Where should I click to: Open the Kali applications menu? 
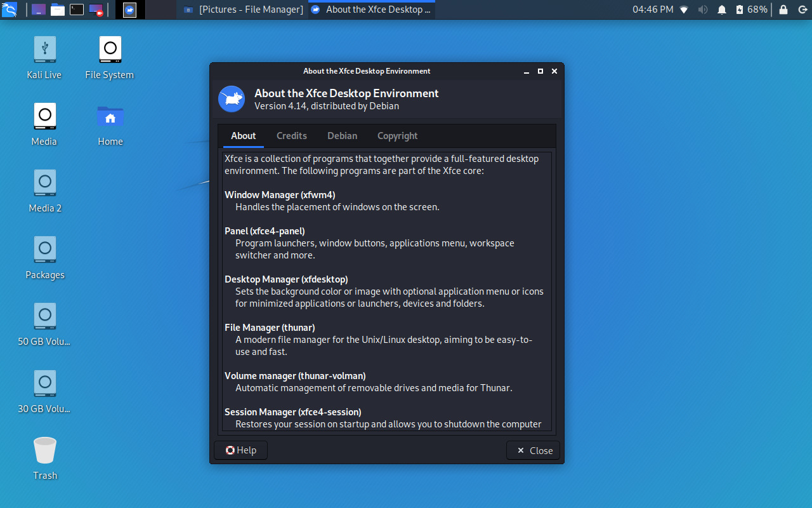10,10
